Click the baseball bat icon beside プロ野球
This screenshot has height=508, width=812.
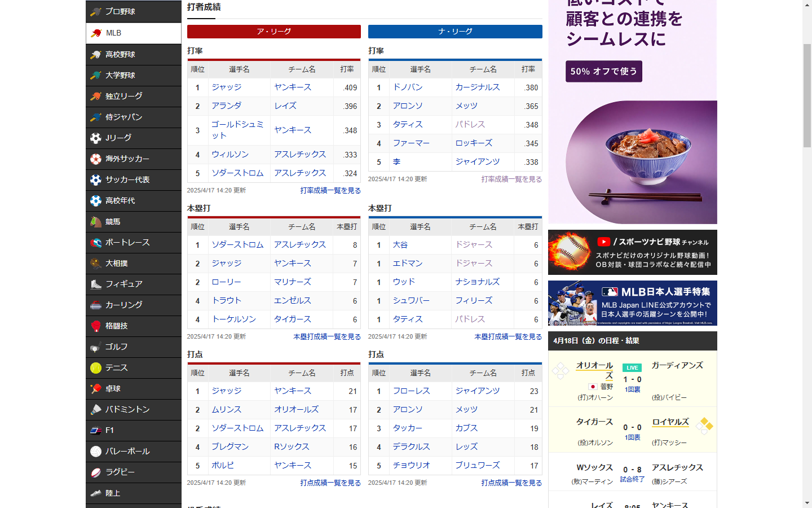96,11
